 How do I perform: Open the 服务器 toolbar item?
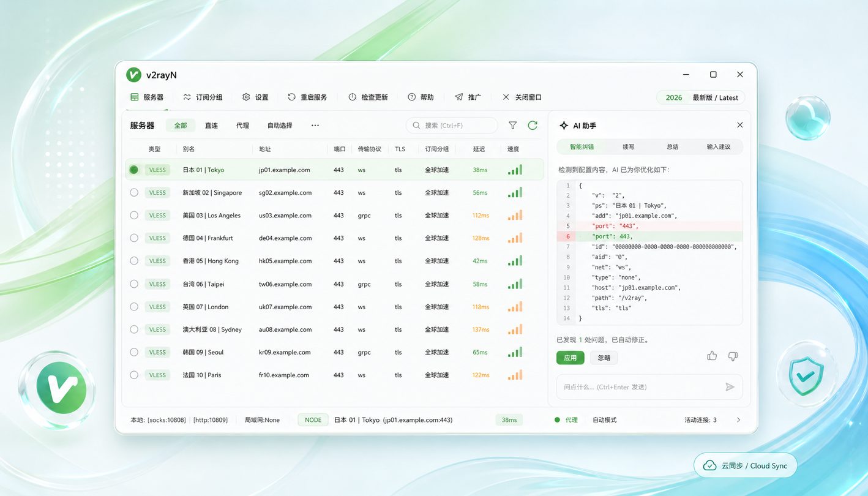tap(147, 97)
